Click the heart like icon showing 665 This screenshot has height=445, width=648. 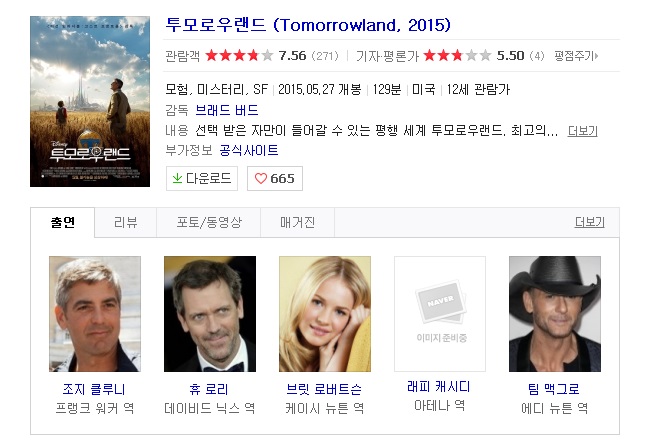click(261, 178)
